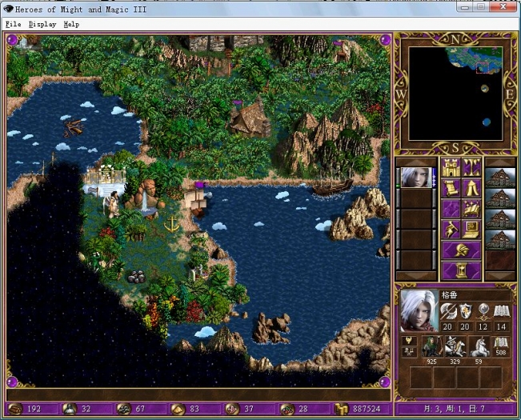Open System Options computer button
This screenshot has height=420, width=521.
pos(471,230)
